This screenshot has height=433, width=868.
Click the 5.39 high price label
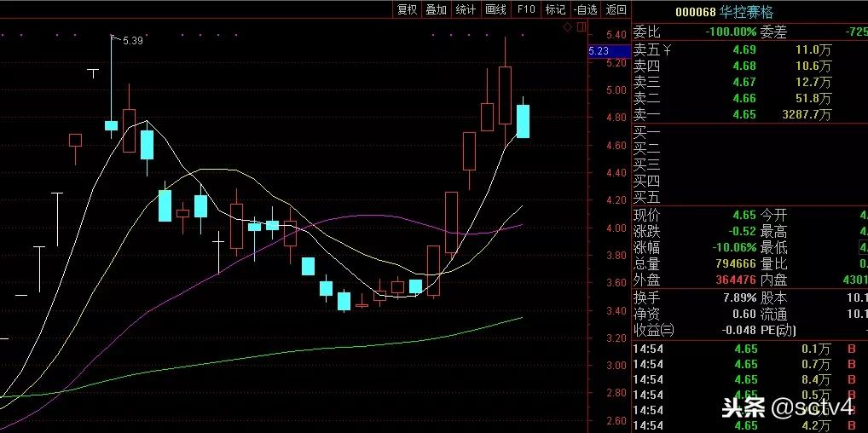[x=132, y=40]
